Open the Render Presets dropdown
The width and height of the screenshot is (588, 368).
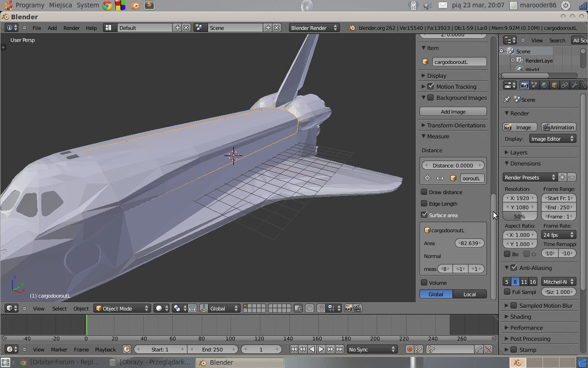[530, 178]
